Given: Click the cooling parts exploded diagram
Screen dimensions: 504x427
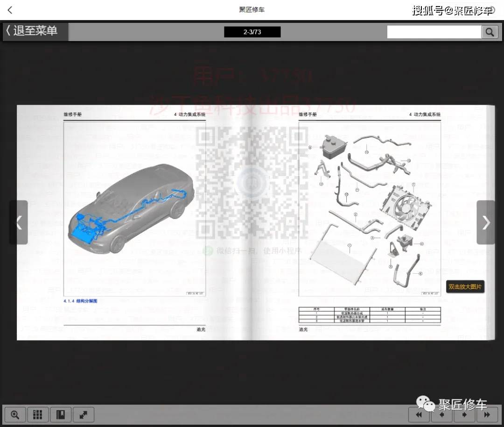Looking at the screenshot, I should coord(370,209).
